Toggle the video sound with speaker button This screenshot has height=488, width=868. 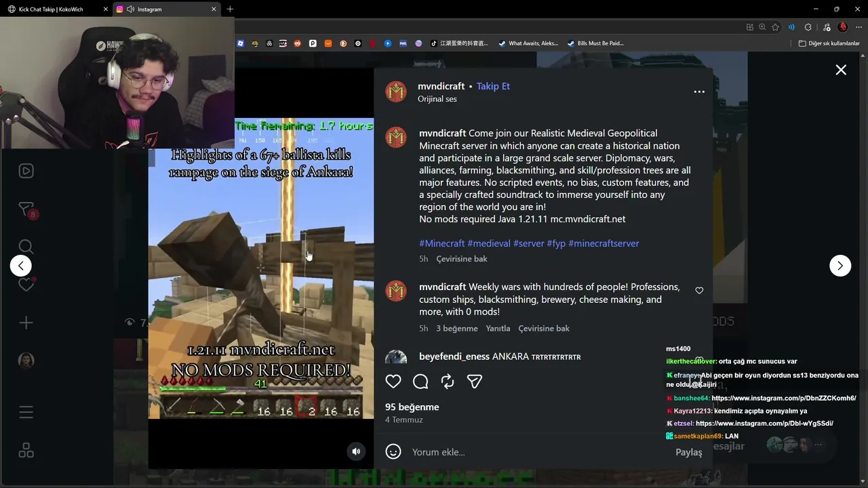[356, 451]
